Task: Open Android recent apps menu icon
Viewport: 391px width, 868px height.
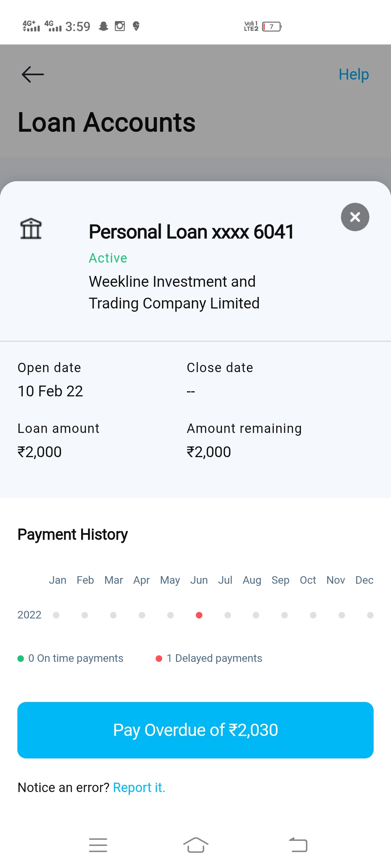Action: point(98,845)
